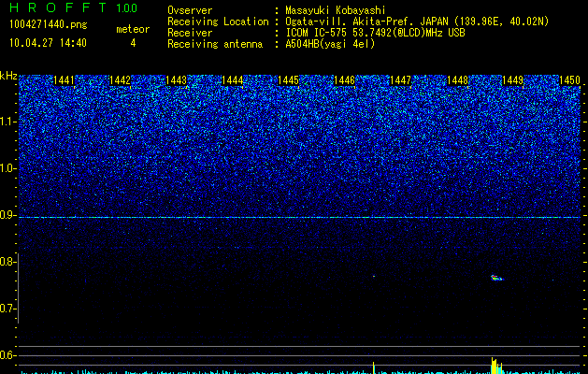Click time marker 1443
This screenshot has height=374, width=588.
[177, 80]
